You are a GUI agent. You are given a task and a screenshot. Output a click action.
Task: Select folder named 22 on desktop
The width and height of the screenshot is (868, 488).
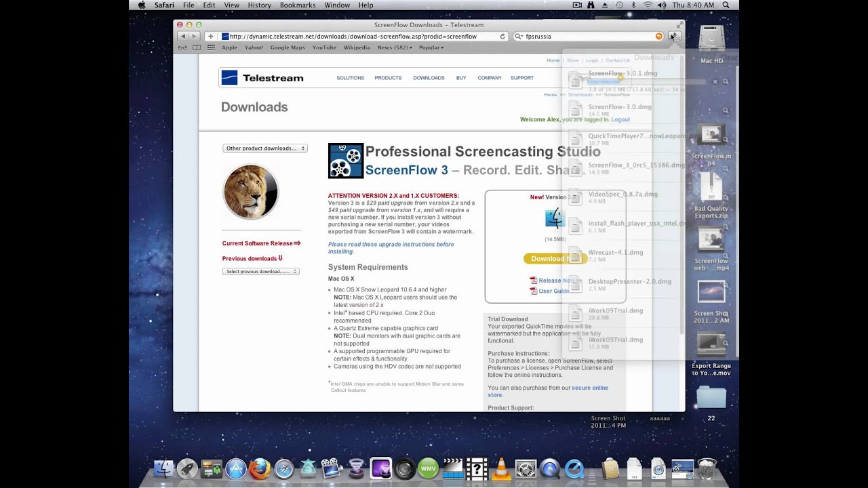pyautogui.click(x=711, y=403)
